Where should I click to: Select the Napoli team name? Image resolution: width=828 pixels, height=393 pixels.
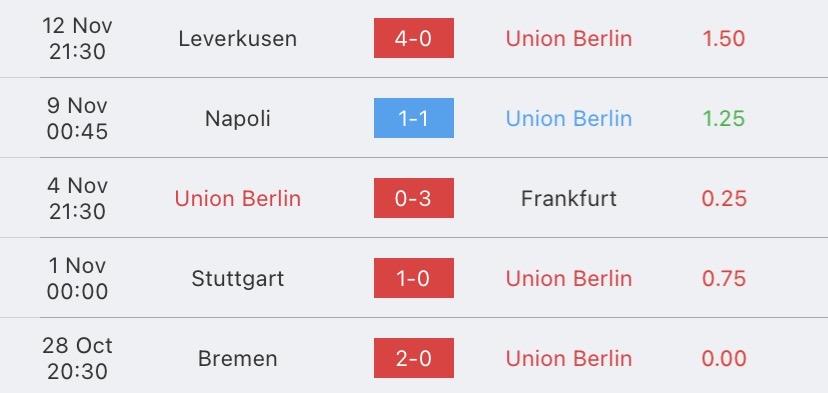tap(238, 118)
